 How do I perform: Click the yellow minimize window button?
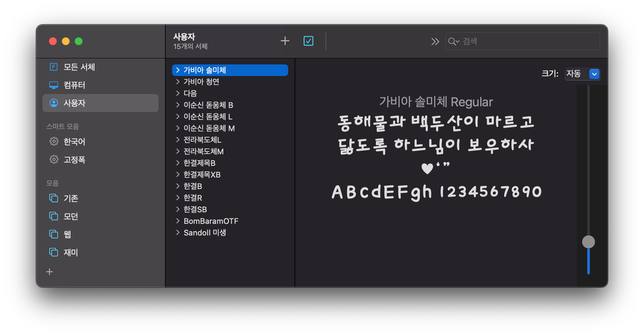pyautogui.click(x=66, y=41)
